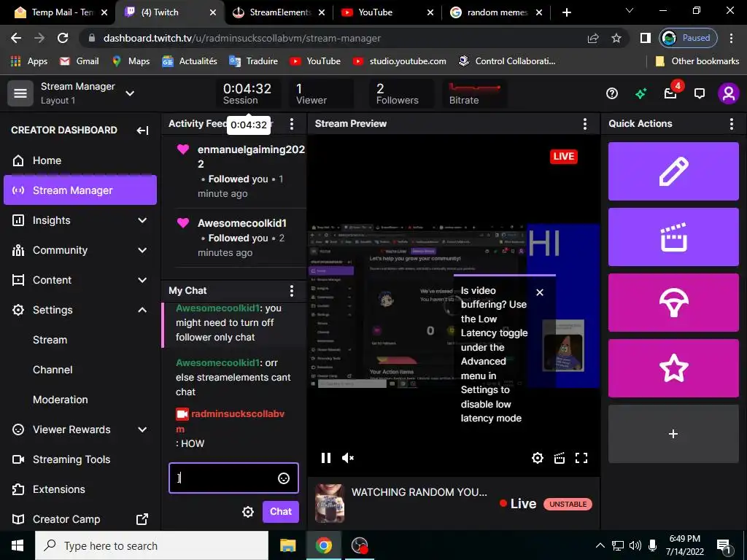Click the raid parachute quick action
Screen dimensions: 747x560
coord(673,303)
